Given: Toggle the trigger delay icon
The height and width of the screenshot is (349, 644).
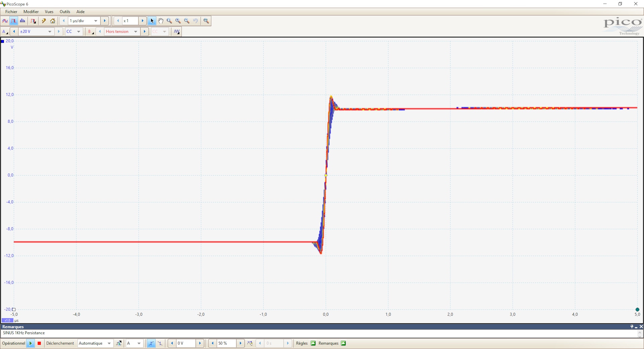Looking at the screenshot, I should click(x=250, y=343).
